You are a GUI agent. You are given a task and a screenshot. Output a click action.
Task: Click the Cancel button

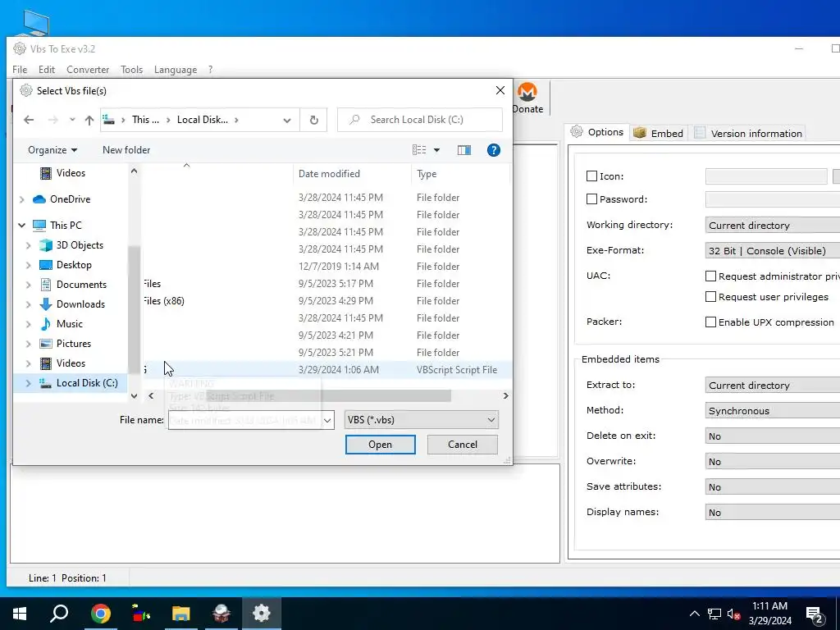click(x=463, y=445)
